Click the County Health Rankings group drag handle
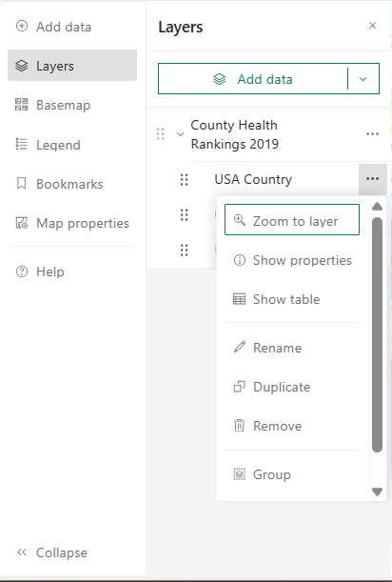The image size is (392, 582). [160, 134]
